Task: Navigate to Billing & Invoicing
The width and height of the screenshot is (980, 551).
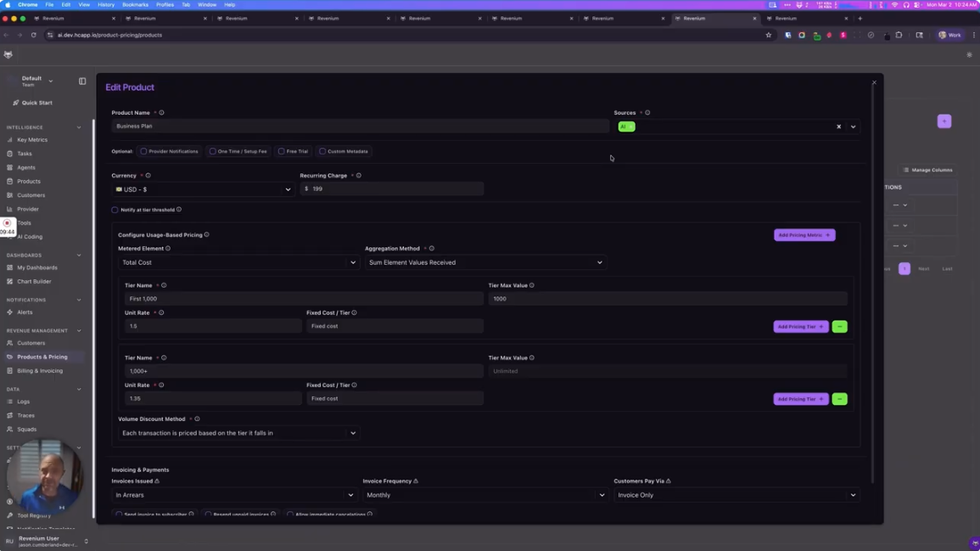Action: coord(40,370)
